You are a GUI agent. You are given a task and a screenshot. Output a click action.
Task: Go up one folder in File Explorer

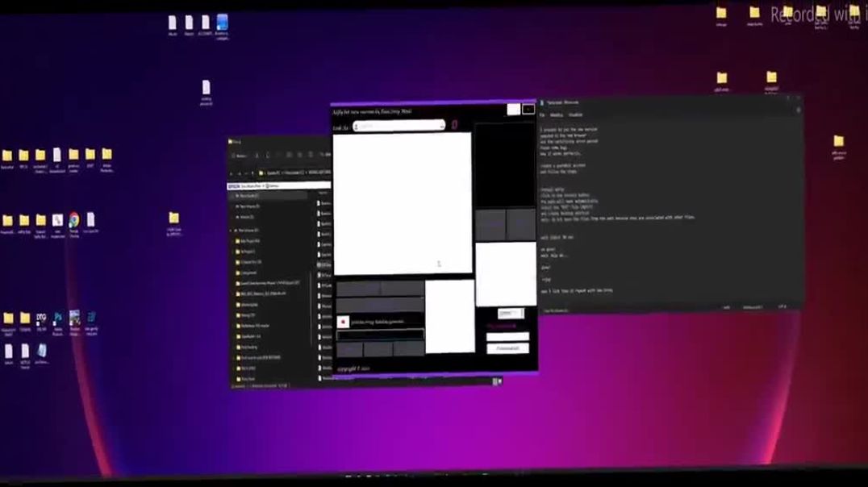252,173
